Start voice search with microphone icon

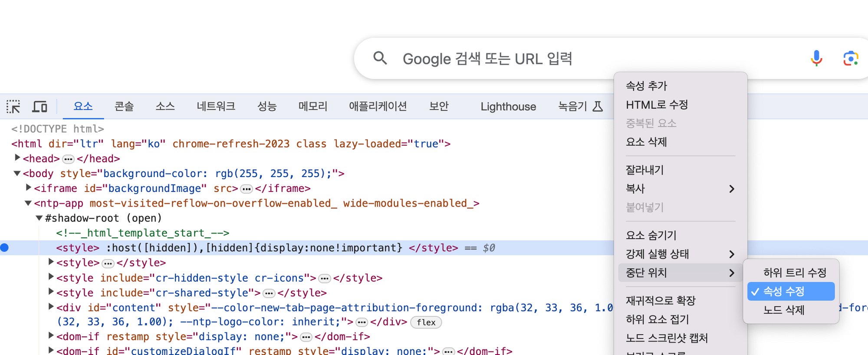816,58
